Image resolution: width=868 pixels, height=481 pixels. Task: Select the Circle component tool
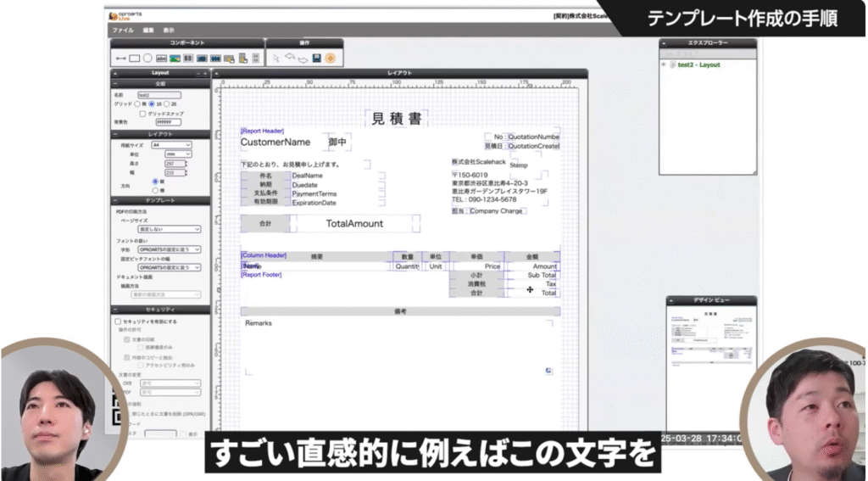[147, 59]
